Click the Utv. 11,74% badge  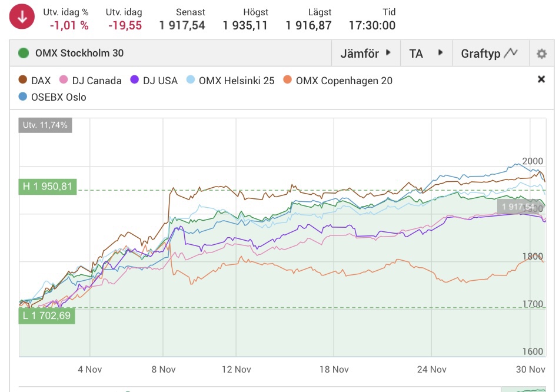click(x=45, y=125)
